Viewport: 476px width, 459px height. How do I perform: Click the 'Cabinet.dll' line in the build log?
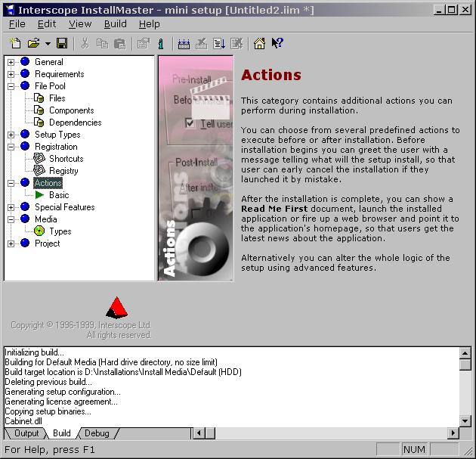point(23,421)
